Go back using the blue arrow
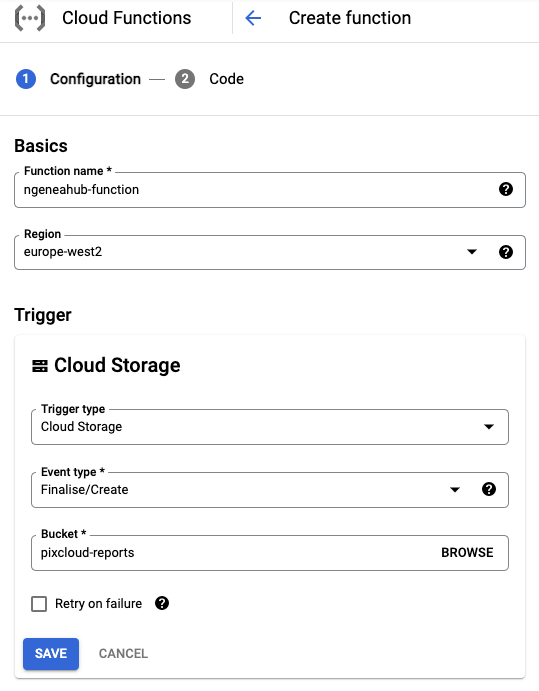 (253, 18)
